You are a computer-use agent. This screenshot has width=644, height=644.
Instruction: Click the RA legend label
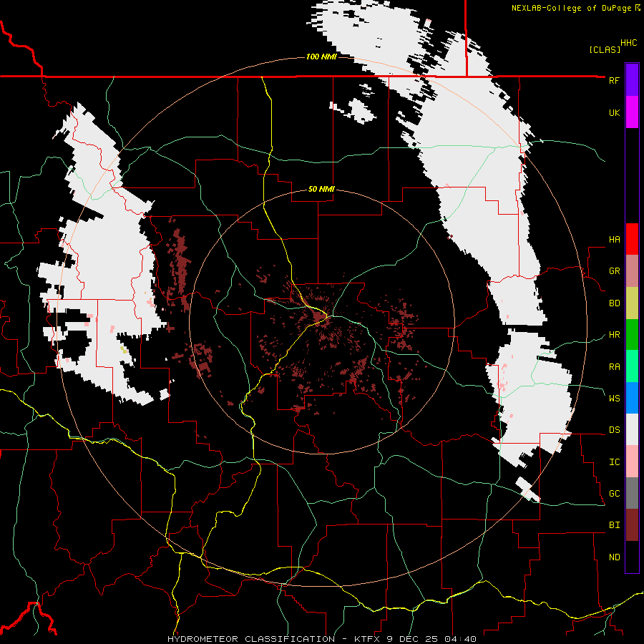click(614, 367)
